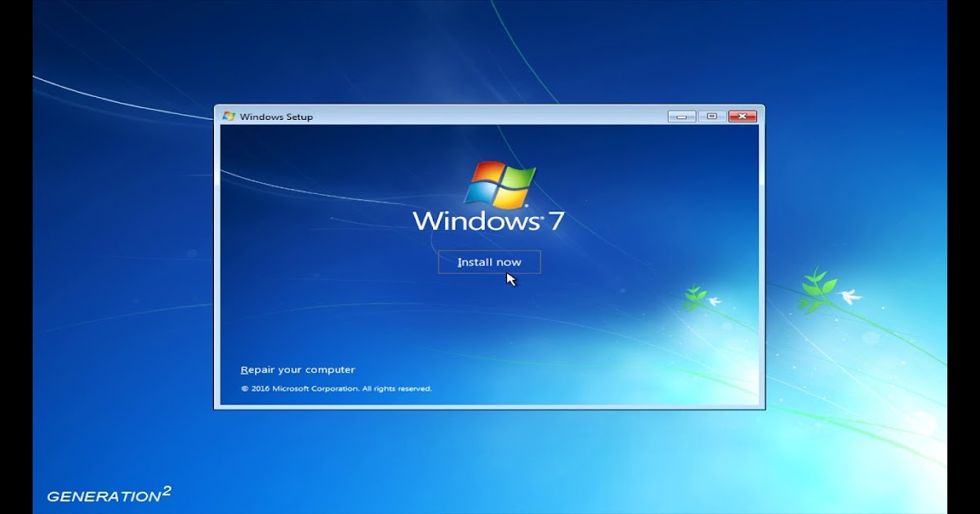Click the Windows Setup title text
Viewport: 980px width, 514px height.
coord(276,117)
